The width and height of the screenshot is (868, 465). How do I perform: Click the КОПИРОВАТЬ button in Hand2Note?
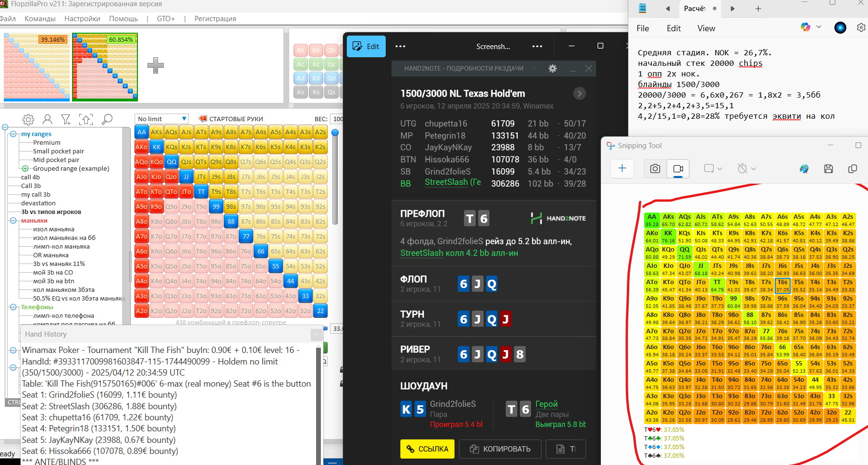click(500, 449)
